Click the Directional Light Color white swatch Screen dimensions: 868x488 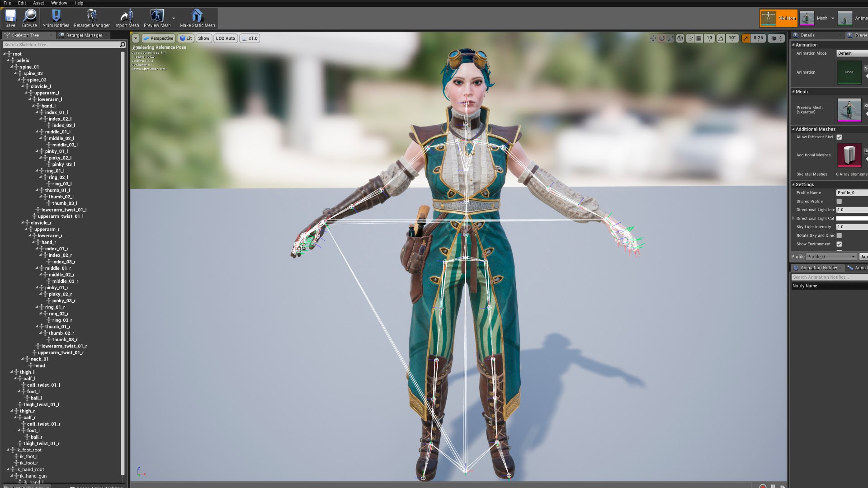[x=852, y=219]
